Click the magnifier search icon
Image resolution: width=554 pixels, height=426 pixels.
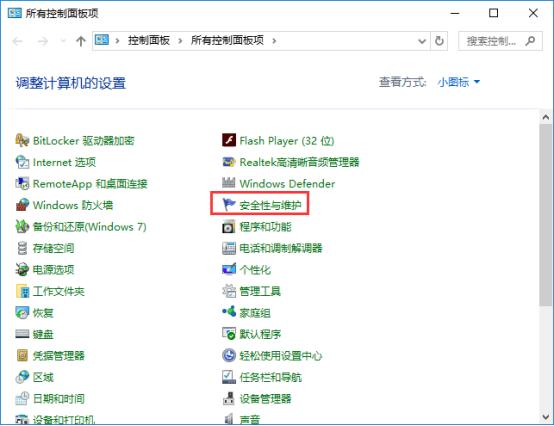(x=530, y=41)
